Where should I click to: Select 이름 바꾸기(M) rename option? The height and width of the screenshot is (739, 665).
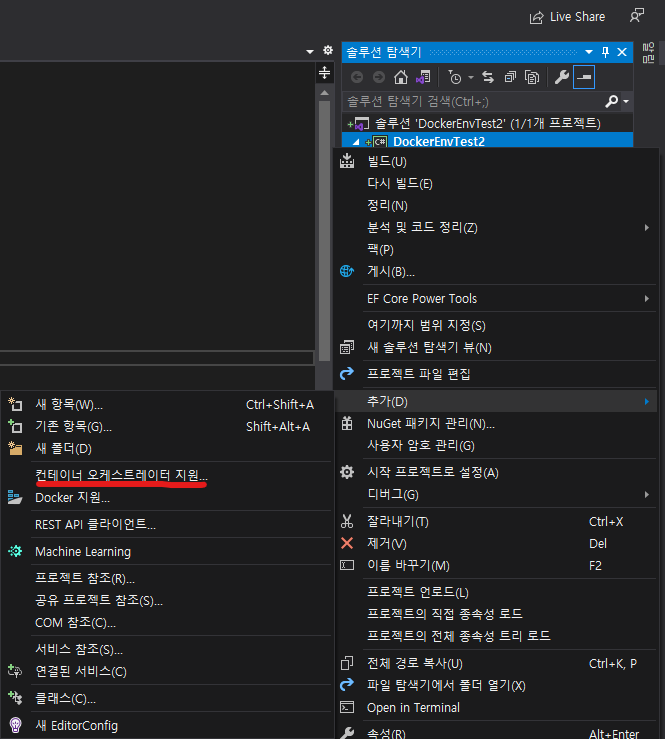pyautogui.click(x=495, y=565)
